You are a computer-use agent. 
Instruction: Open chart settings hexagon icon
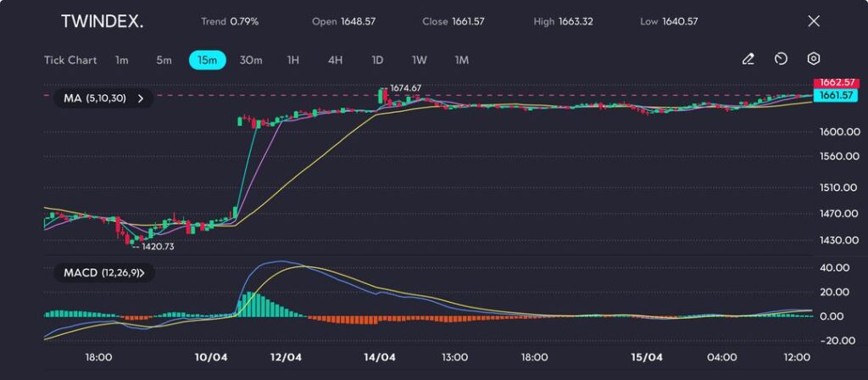(814, 59)
